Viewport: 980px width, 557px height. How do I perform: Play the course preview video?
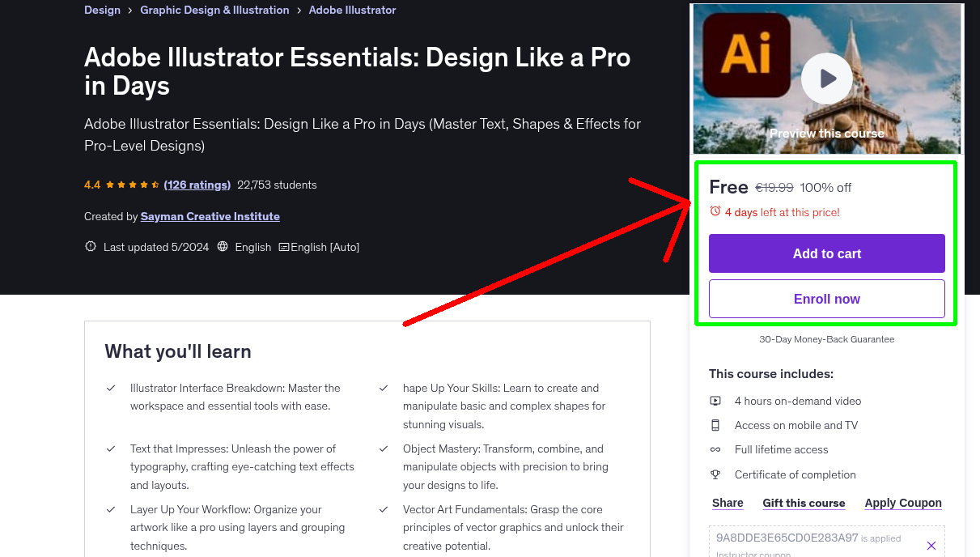click(826, 79)
